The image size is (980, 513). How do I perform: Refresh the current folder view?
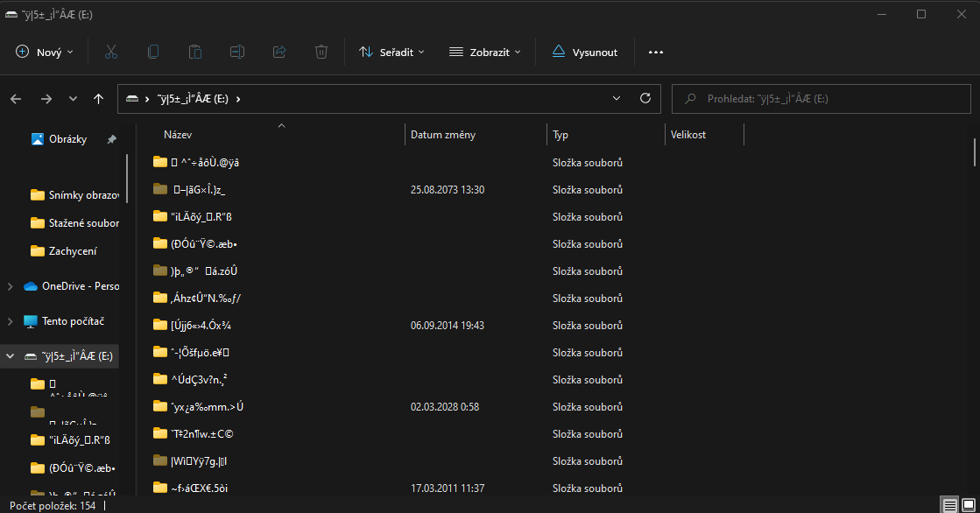click(x=645, y=99)
